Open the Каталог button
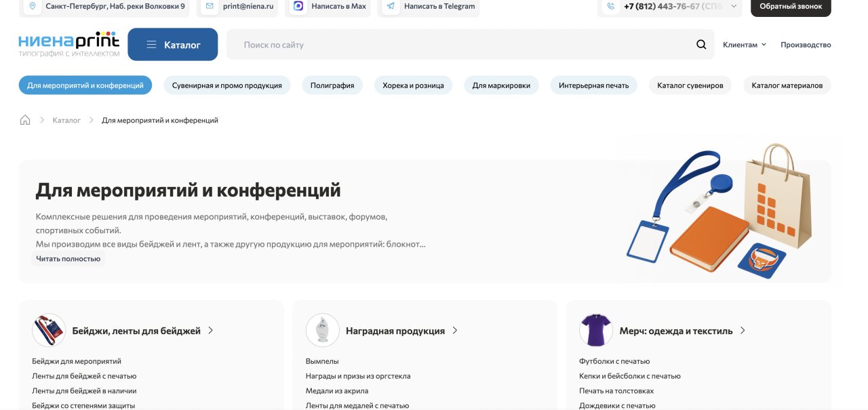The image size is (868, 410). pyautogui.click(x=173, y=45)
